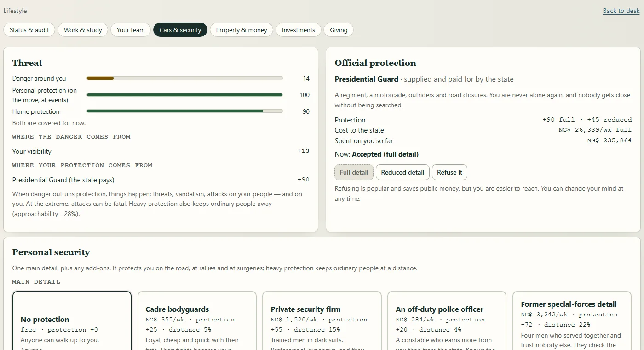Image resolution: width=644 pixels, height=350 pixels.
Task: Click the WHERE YOUR PROTECTION COMES FROM label
Action: click(x=82, y=165)
